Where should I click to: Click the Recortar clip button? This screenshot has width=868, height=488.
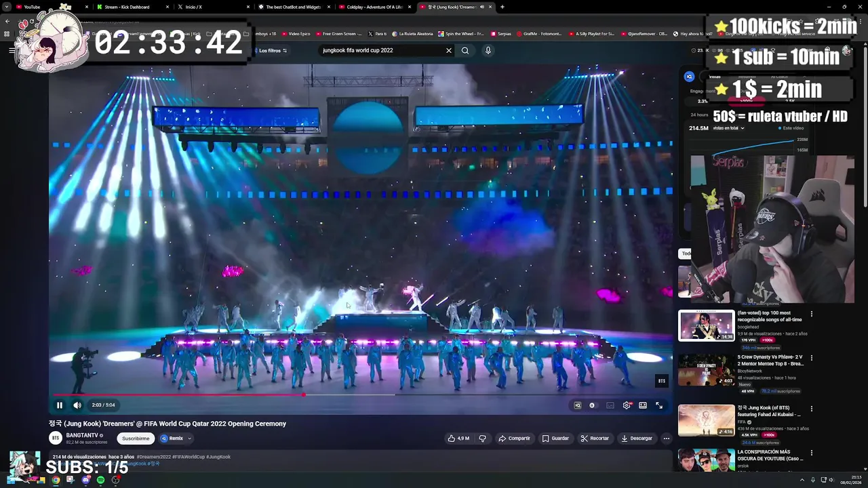click(x=595, y=439)
